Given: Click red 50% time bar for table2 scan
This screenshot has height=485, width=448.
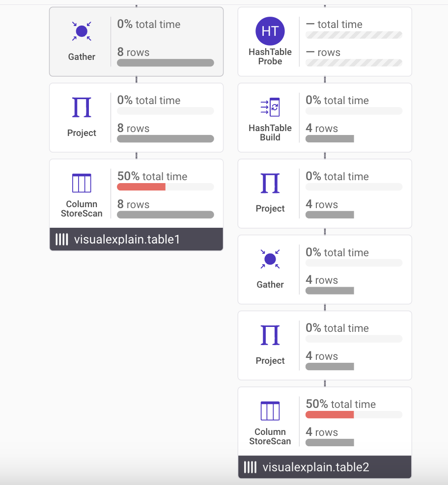Looking at the screenshot, I should [330, 414].
